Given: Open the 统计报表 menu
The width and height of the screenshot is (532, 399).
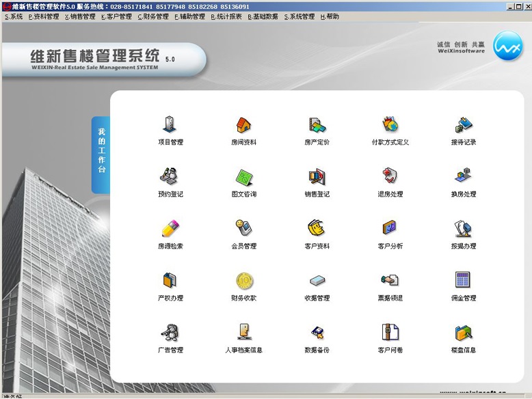Looking at the screenshot, I should [x=226, y=16].
